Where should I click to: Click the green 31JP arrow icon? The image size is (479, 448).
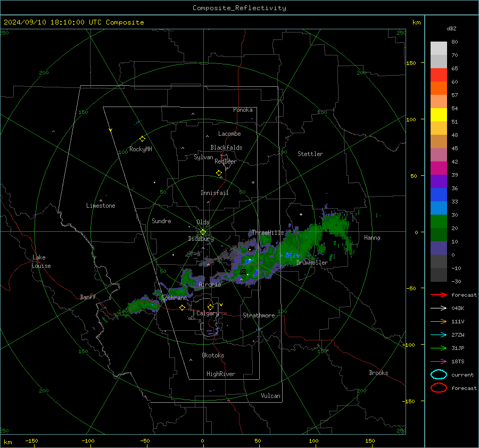(439, 348)
